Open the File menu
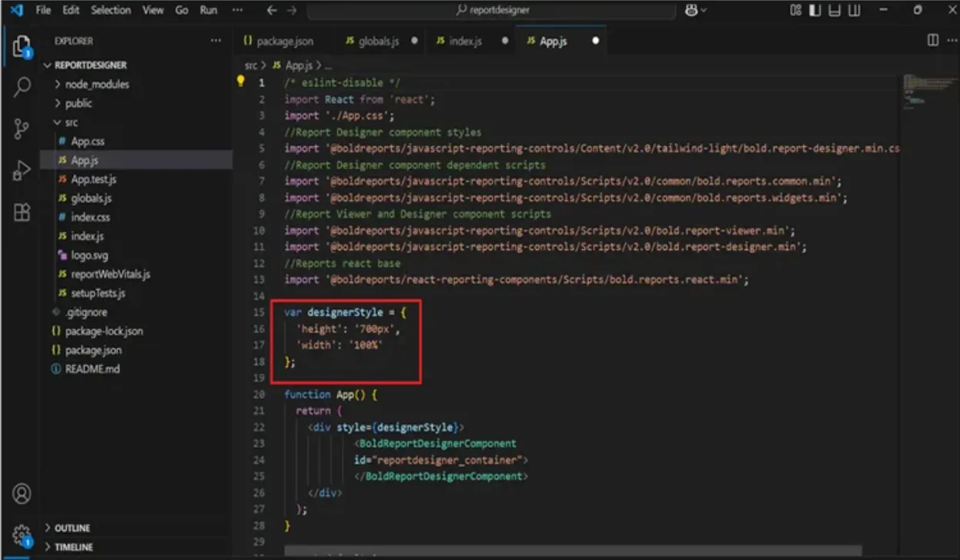This screenshot has height=560, width=960. (x=43, y=11)
